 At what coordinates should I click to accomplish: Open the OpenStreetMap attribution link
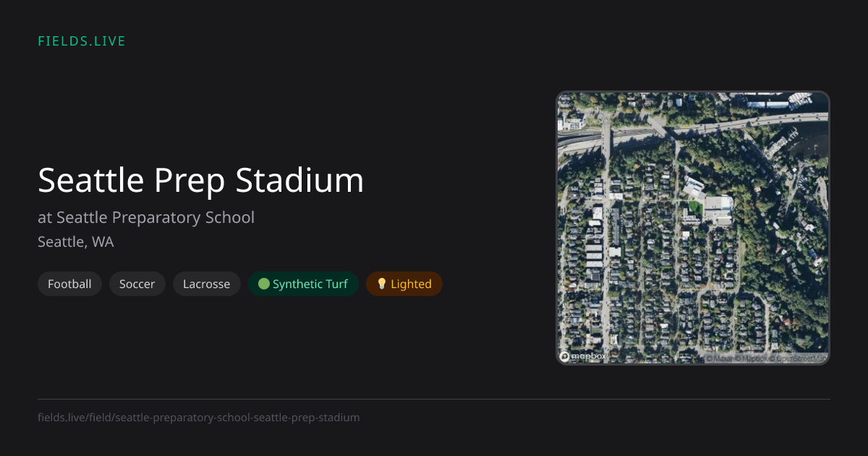click(x=798, y=358)
